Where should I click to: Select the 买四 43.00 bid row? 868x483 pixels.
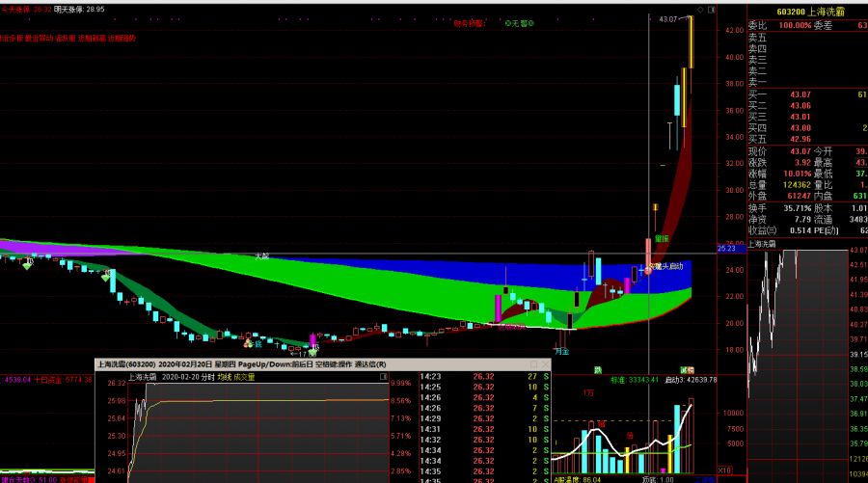click(x=807, y=128)
